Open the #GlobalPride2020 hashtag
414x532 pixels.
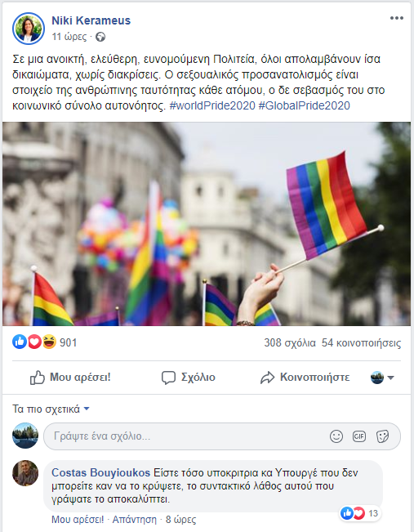point(304,105)
